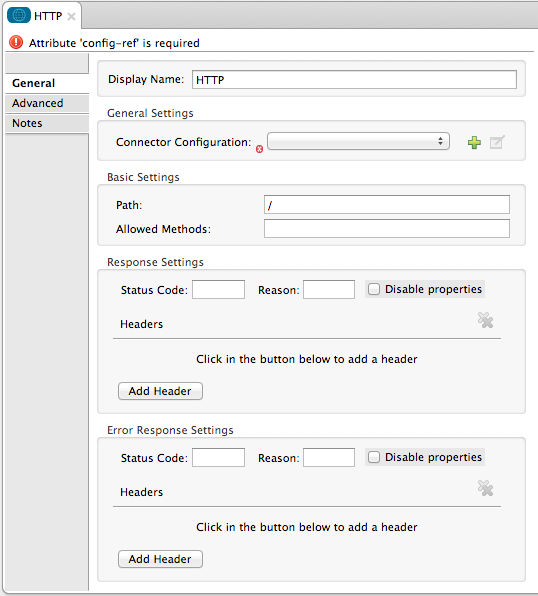Viewport: 538px width, 596px height.
Task: Close the HTTP tab
Action: (71, 16)
